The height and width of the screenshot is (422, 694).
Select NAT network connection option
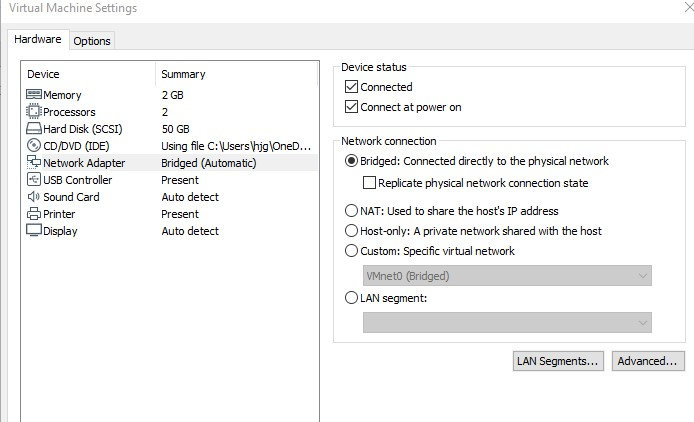351,211
